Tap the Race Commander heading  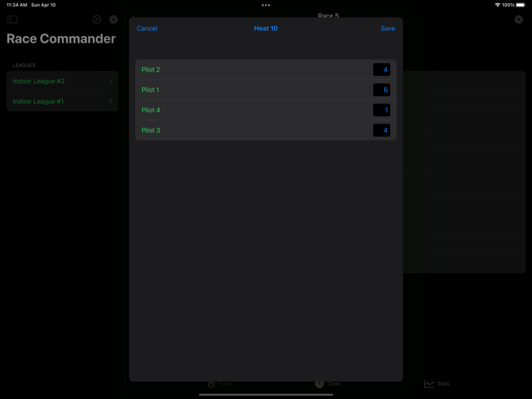(61, 39)
